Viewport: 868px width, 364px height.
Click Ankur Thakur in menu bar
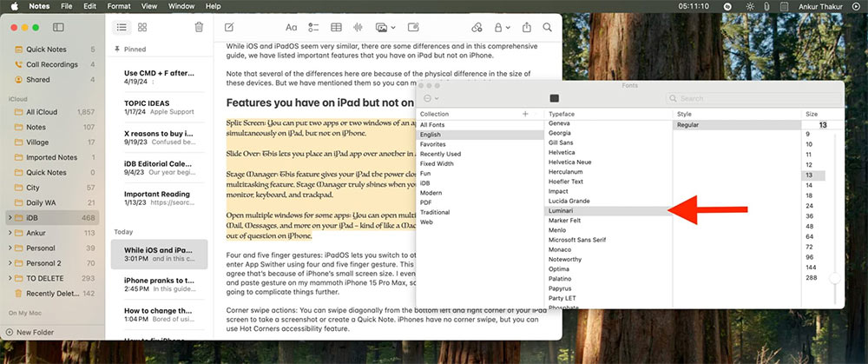click(821, 6)
